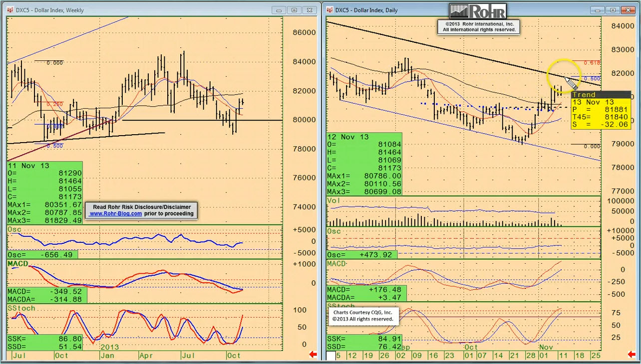Click the daily Vol study label
This screenshot has width=641, height=364.
(x=333, y=200)
